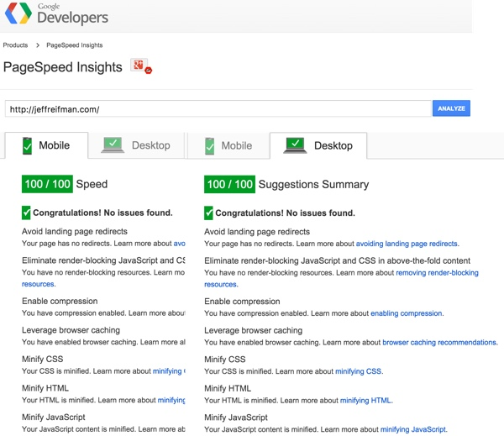The height and width of the screenshot is (436, 504).
Task: Click the phone icon on right panel Mobile tab
Action: pos(209,146)
